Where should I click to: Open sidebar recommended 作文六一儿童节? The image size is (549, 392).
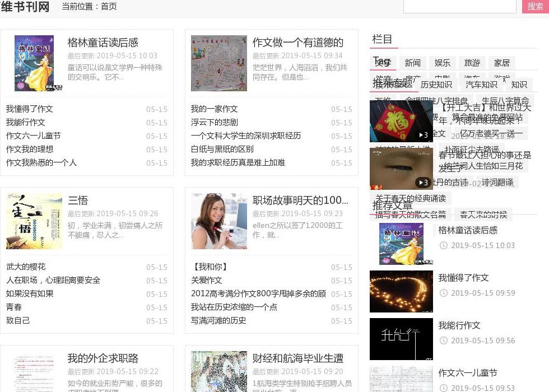coord(468,373)
